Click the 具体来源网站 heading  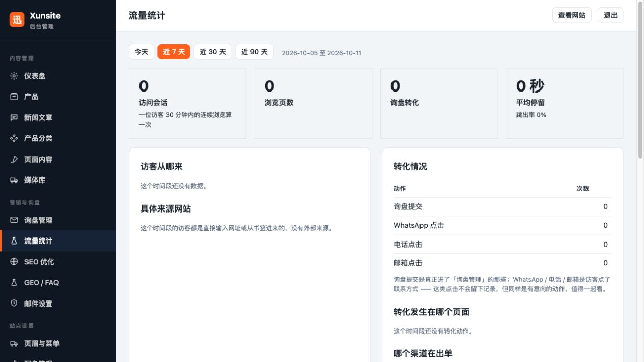[166, 209]
